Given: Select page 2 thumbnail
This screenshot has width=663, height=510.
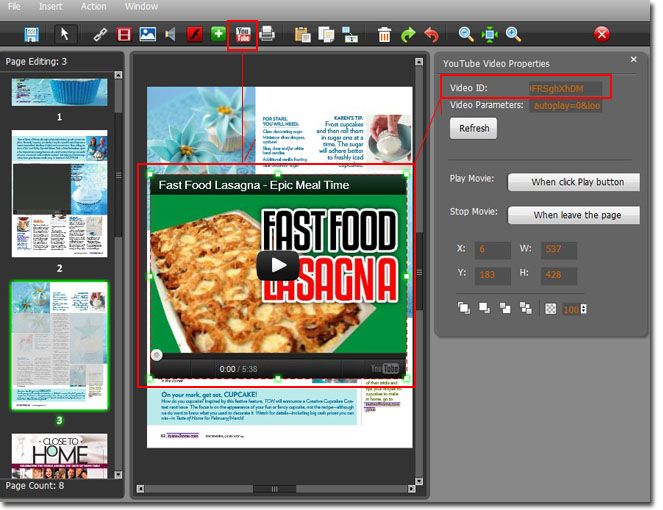Looking at the screenshot, I should tap(60, 194).
